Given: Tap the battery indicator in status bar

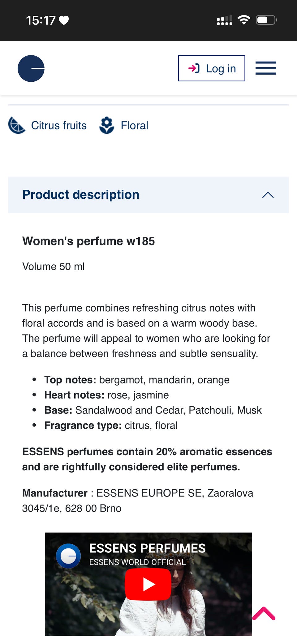Looking at the screenshot, I should click(x=266, y=20).
